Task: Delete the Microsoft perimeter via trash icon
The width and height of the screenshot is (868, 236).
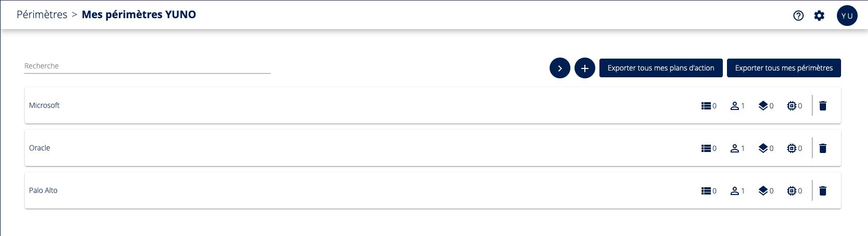Action: [x=823, y=106]
